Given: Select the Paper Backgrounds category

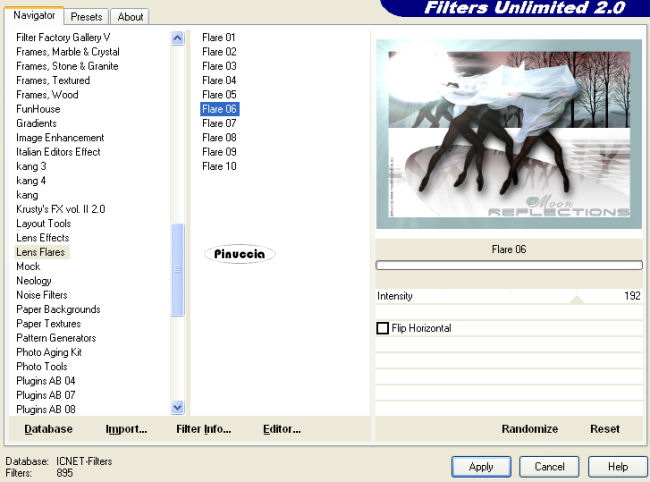Looking at the screenshot, I should point(58,309).
